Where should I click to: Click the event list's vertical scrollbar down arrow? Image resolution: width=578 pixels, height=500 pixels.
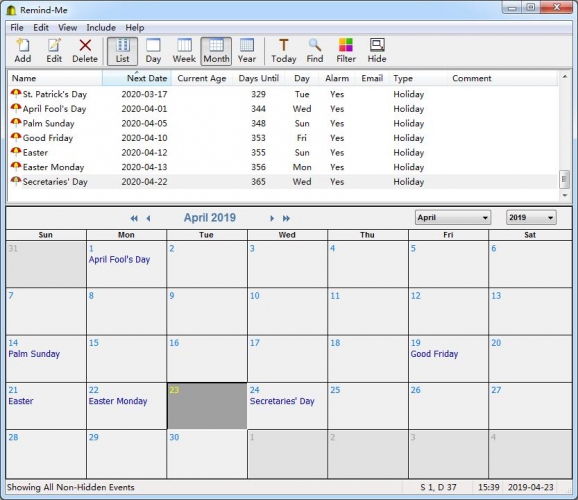[x=565, y=195]
